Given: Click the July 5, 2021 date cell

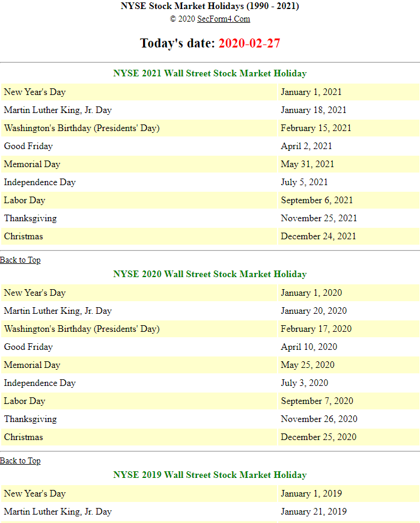Looking at the screenshot, I should pyautogui.click(x=305, y=182).
